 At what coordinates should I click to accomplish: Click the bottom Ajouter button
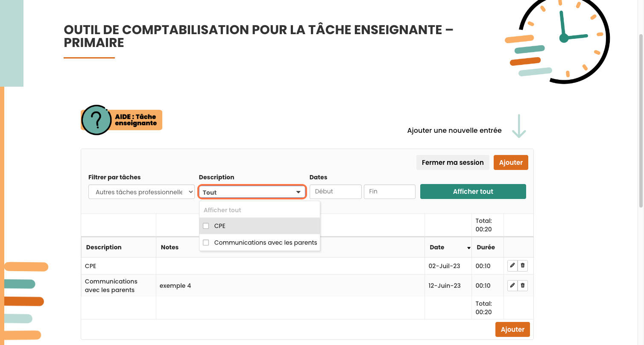[512, 329]
